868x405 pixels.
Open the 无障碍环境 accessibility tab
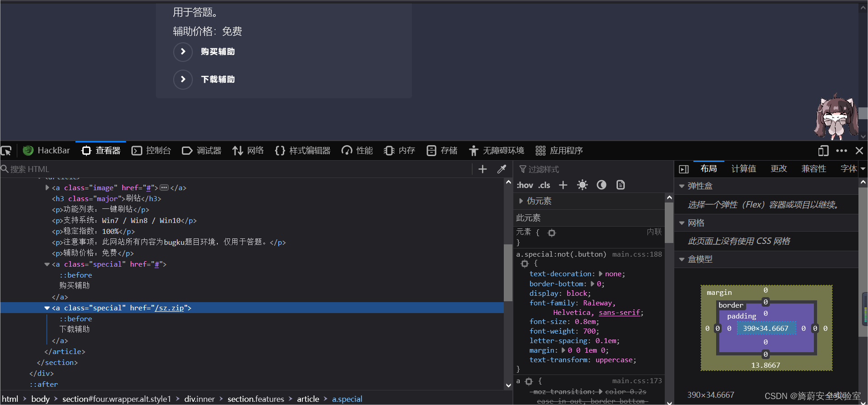pos(497,151)
